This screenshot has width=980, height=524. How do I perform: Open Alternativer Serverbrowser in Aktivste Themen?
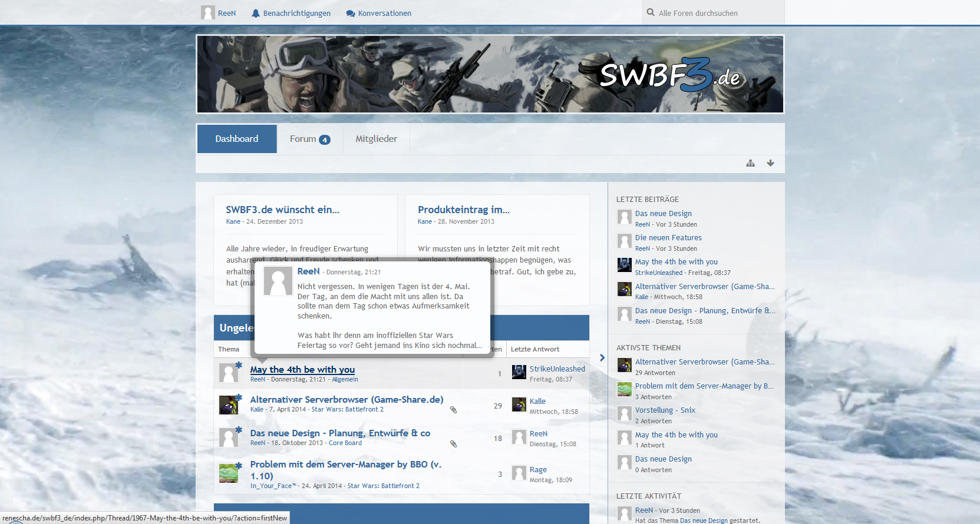point(705,362)
